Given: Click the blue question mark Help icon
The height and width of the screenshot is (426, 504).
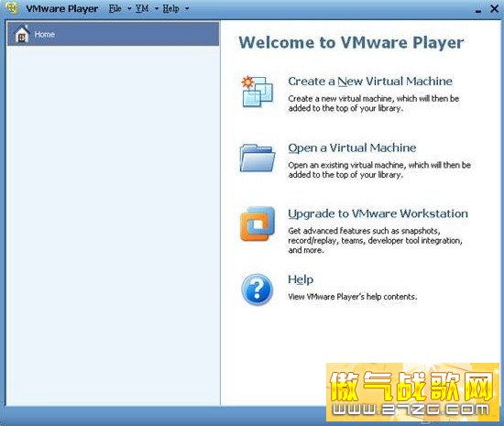Looking at the screenshot, I should click(257, 289).
